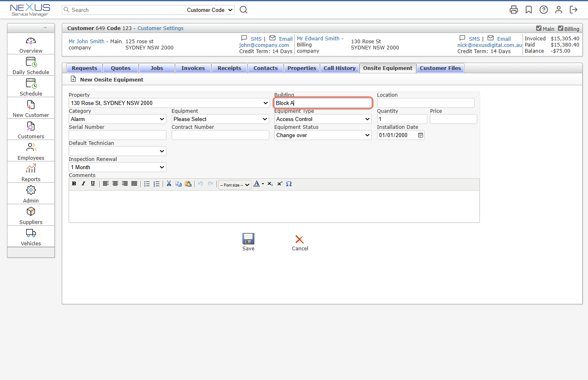Open the Vehicles truck icon
The height and width of the screenshot is (380, 588).
(31, 233)
